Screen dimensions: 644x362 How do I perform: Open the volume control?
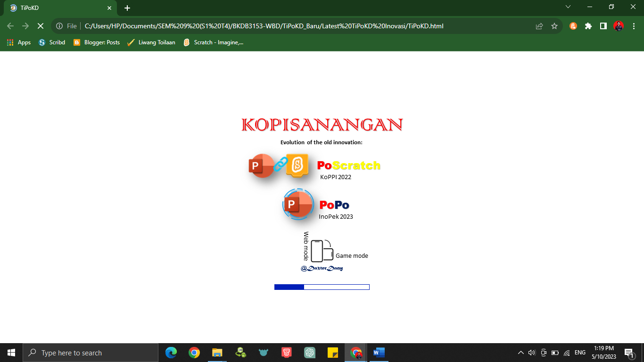point(532,353)
